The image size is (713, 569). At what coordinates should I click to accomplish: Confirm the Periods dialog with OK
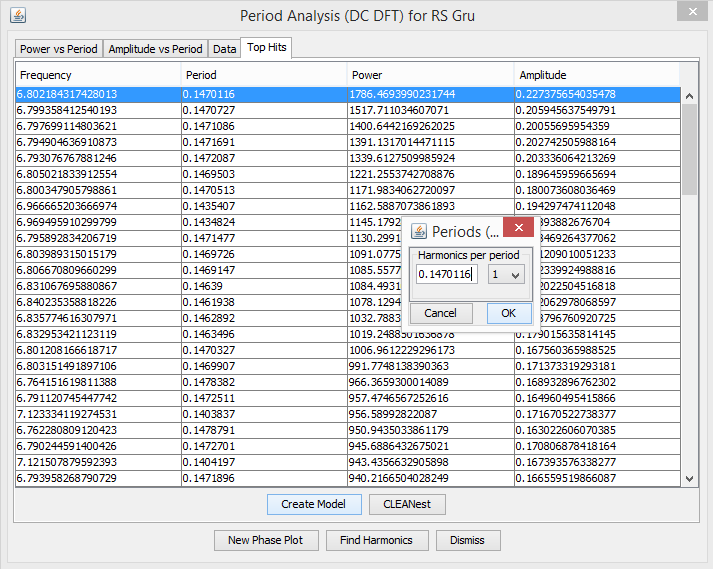tap(508, 313)
